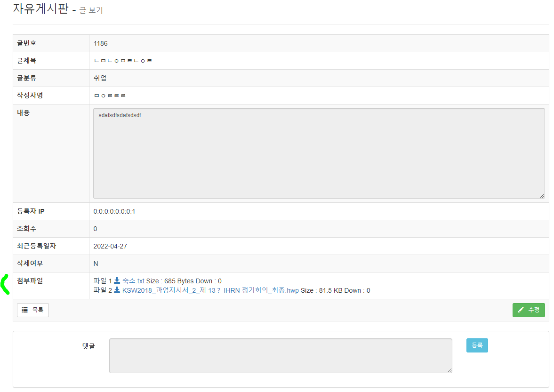
Task: Click download icon beside KSW2018 hwp file
Action: 117,290
